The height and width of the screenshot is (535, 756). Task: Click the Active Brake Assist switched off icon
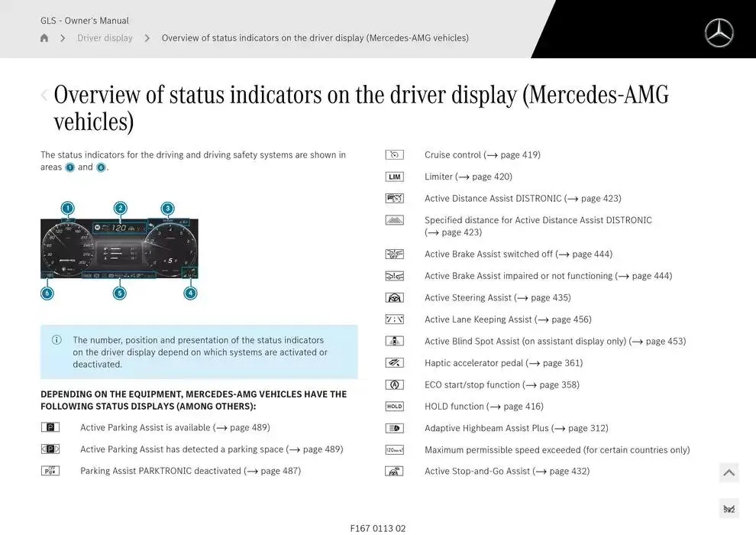pyautogui.click(x=394, y=255)
